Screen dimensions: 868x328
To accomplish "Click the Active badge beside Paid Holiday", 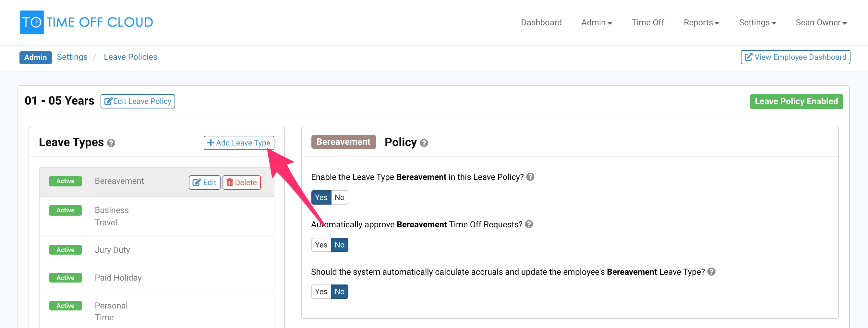I will click(66, 278).
